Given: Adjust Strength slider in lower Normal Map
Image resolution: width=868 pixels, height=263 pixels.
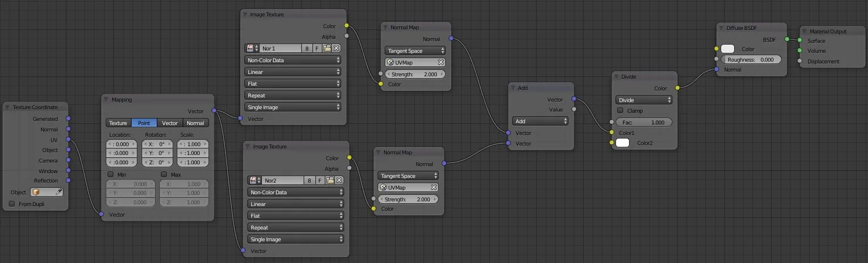Looking at the screenshot, I should tap(408, 199).
